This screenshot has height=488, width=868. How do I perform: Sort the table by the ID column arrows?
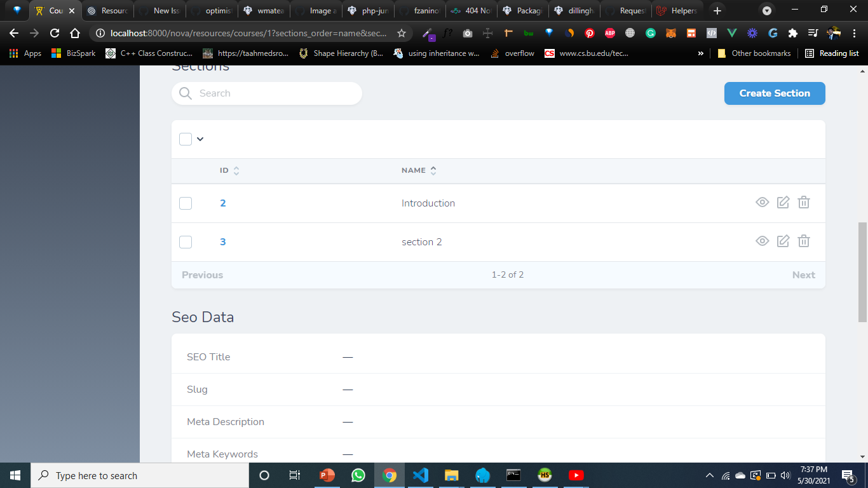coord(236,170)
